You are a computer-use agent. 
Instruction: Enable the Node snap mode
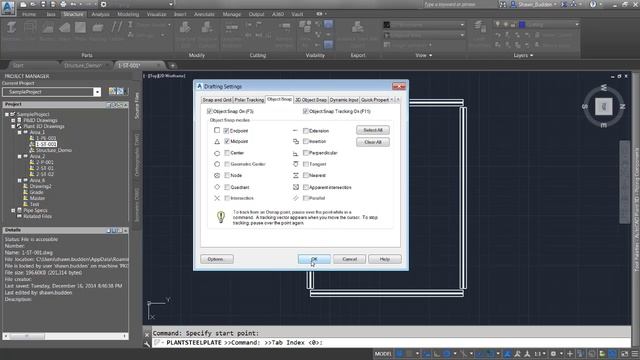coord(227,176)
